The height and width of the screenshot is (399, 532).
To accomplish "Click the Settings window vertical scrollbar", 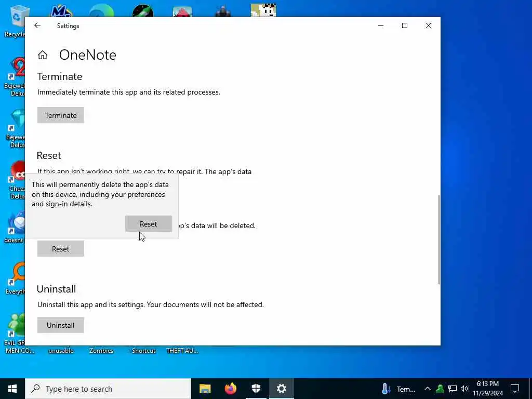I will [x=438, y=240].
